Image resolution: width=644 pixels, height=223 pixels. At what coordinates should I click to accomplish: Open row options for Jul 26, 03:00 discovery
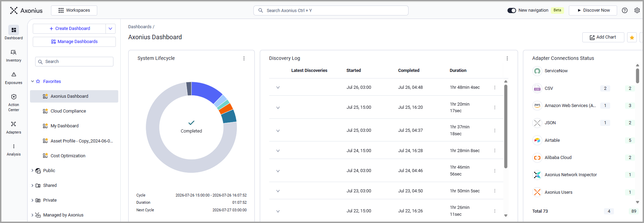[x=495, y=87]
